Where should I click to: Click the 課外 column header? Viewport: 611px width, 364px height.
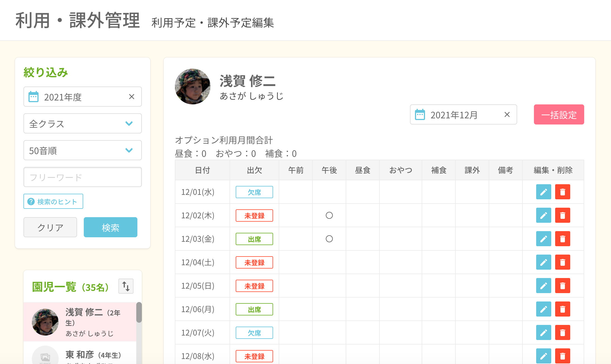tap(472, 170)
